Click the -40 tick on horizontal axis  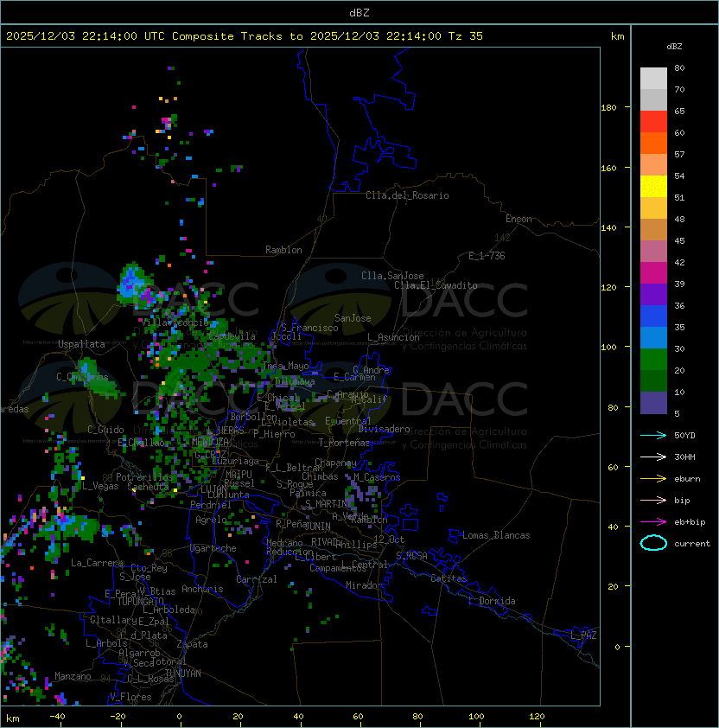(x=57, y=717)
